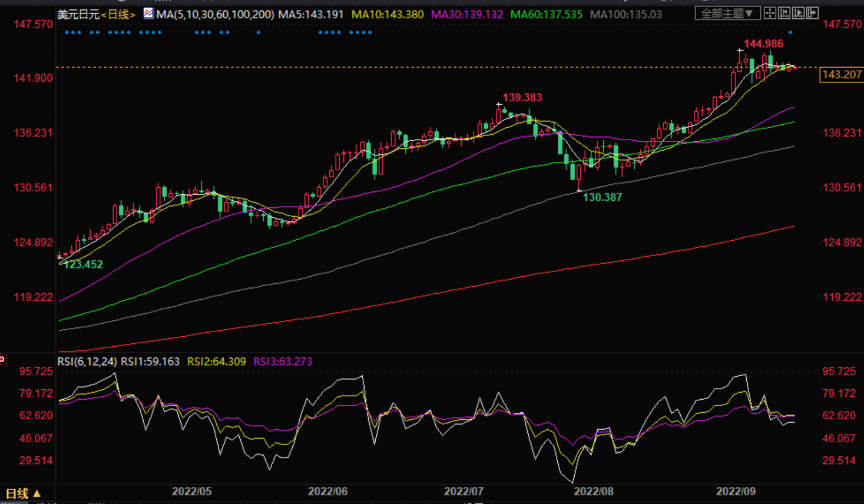
Task: Click the left axis 136.231 price label
Action: click(33, 133)
